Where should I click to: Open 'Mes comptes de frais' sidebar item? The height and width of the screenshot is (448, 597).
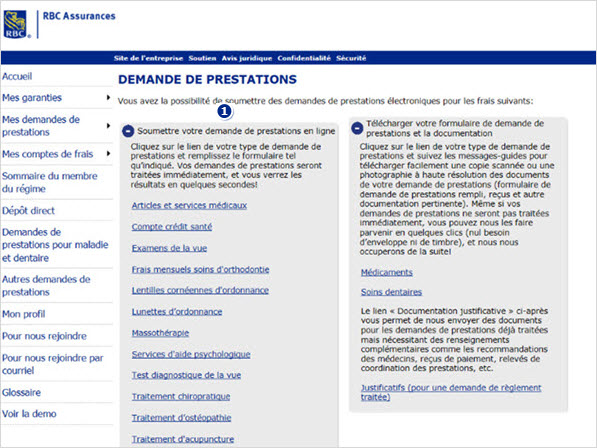48,154
